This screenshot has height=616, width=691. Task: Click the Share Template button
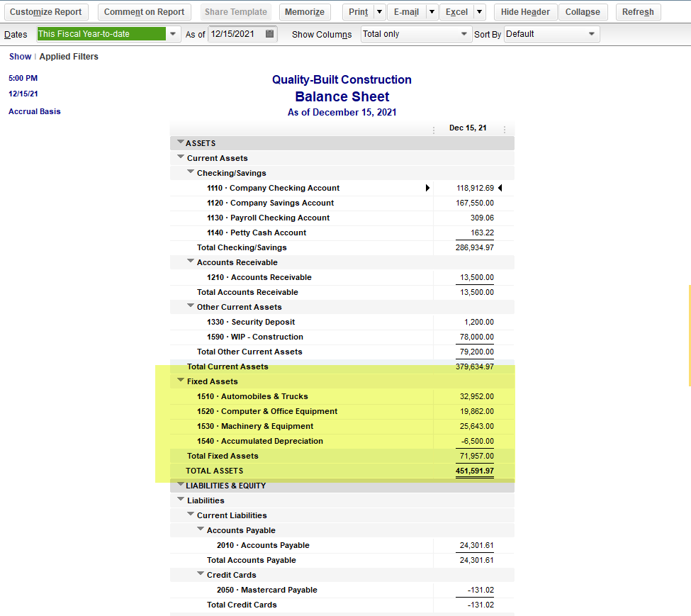coord(236,12)
